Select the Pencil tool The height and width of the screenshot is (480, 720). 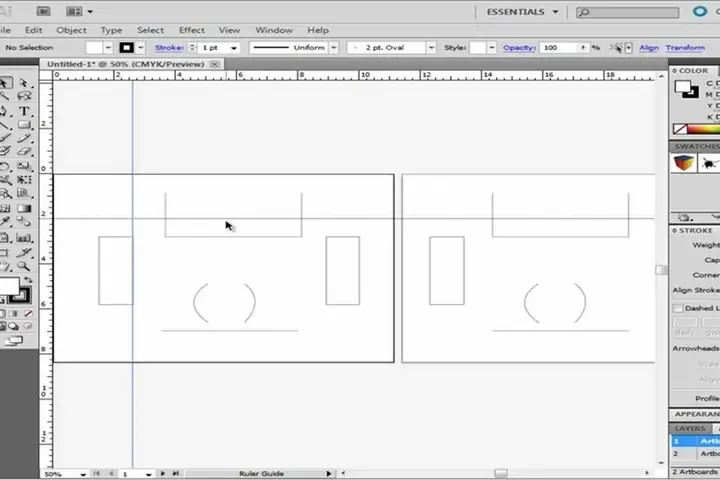(x=23, y=138)
